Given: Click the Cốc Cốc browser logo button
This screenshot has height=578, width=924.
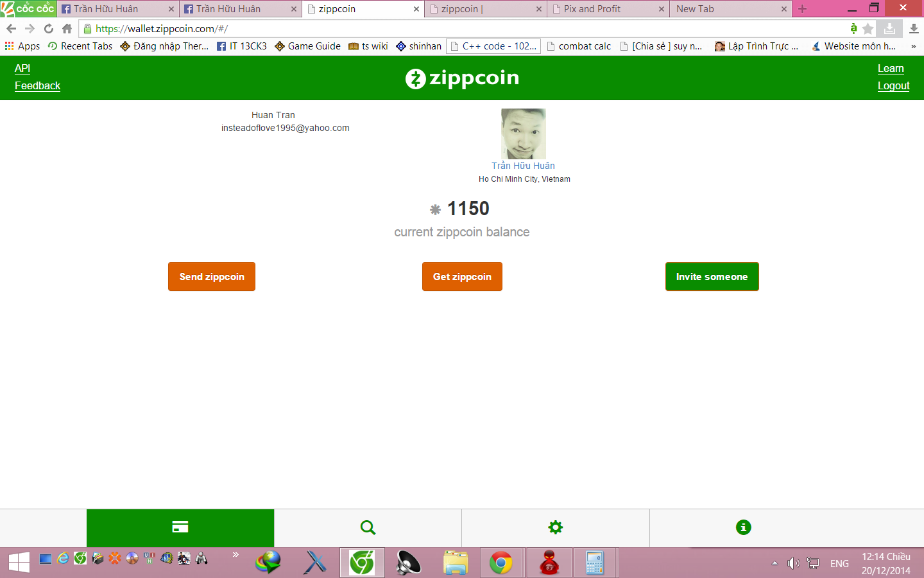Looking at the screenshot, I should (x=28, y=8).
